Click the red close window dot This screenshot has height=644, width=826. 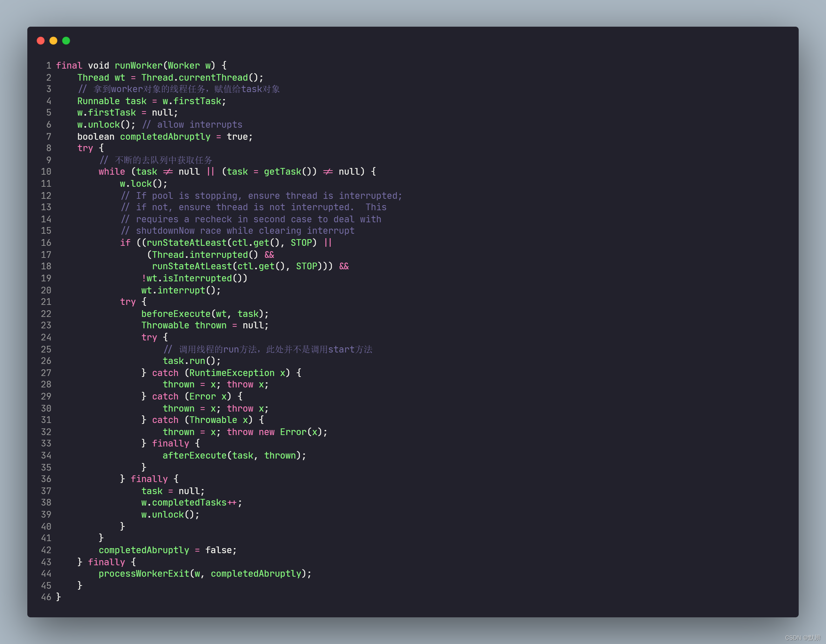[41, 41]
